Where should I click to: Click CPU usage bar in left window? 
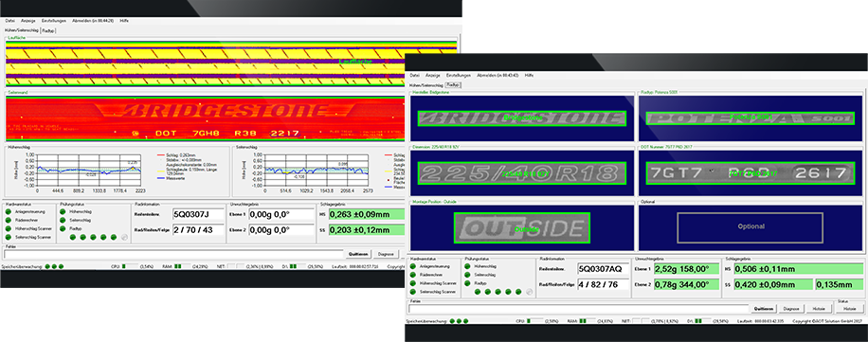click(131, 266)
